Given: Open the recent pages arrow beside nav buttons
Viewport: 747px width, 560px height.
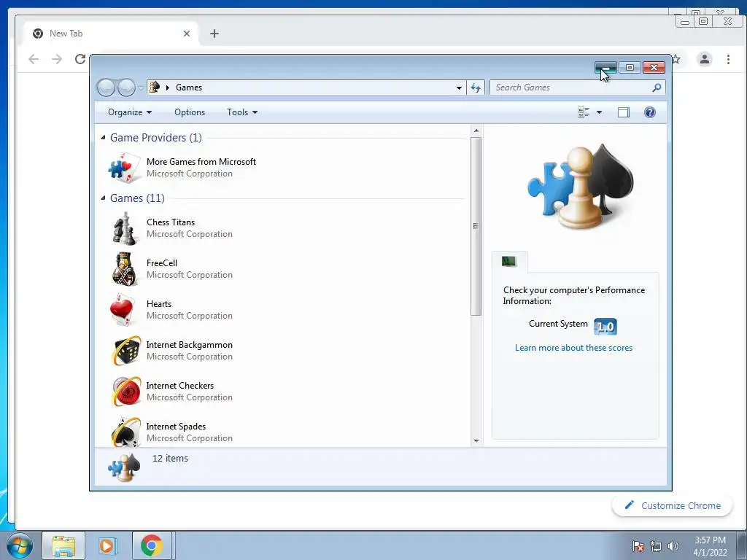Looking at the screenshot, I should click(x=141, y=88).
